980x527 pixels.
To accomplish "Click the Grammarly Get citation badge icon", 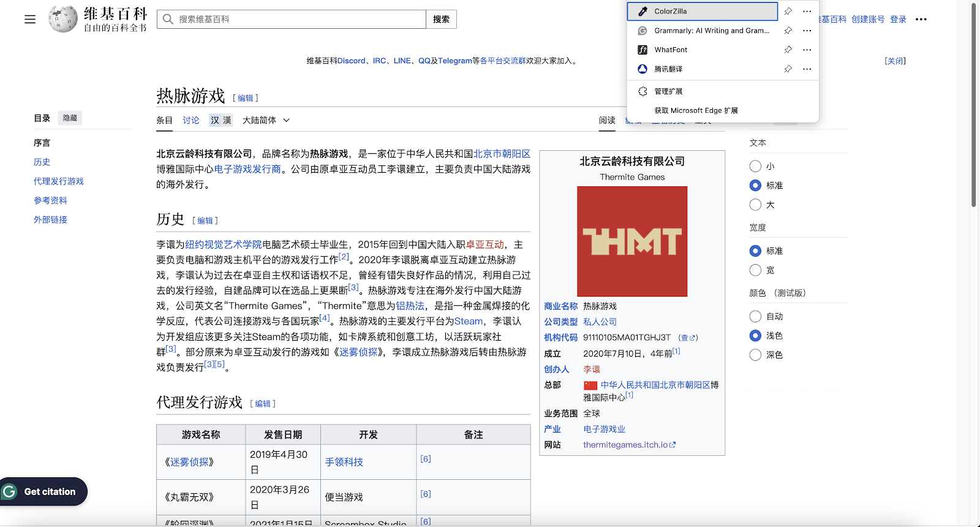I will 9,491.
